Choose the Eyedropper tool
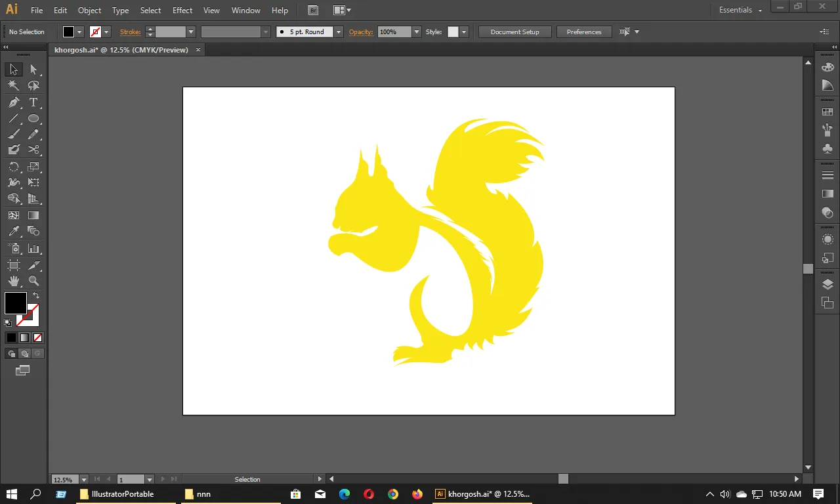Viewport: 840px width, 504px height. (13, 231)
